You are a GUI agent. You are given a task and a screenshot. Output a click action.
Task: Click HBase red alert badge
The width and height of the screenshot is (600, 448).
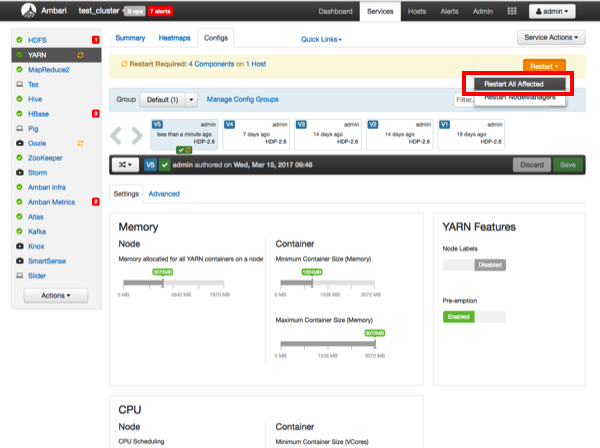(96, 114)
